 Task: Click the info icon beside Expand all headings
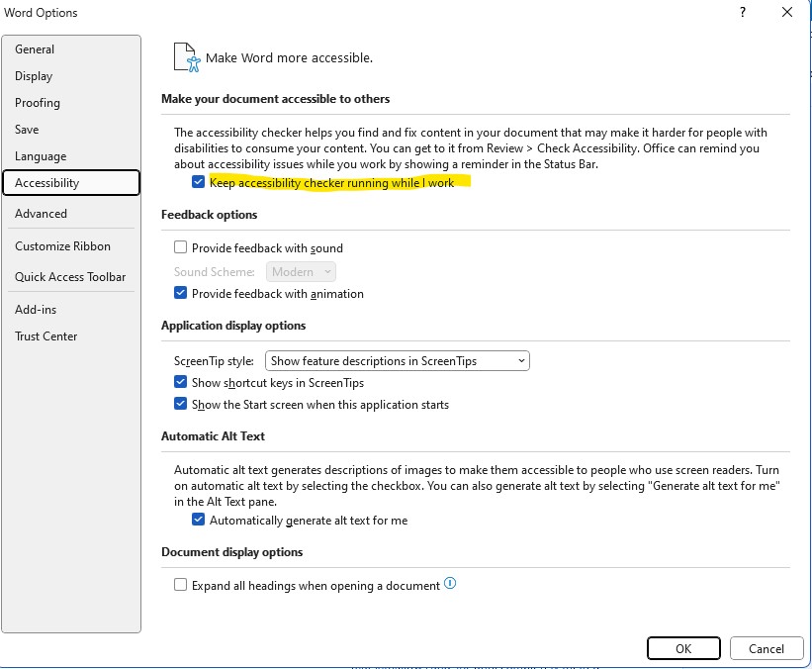[x=450, y=584]
